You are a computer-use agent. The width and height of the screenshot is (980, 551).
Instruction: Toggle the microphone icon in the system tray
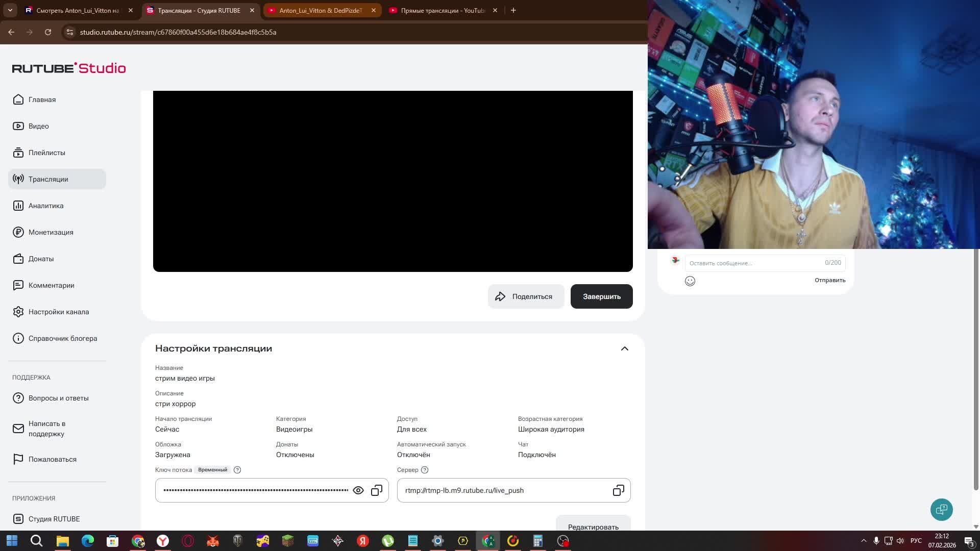click(876, 541)
